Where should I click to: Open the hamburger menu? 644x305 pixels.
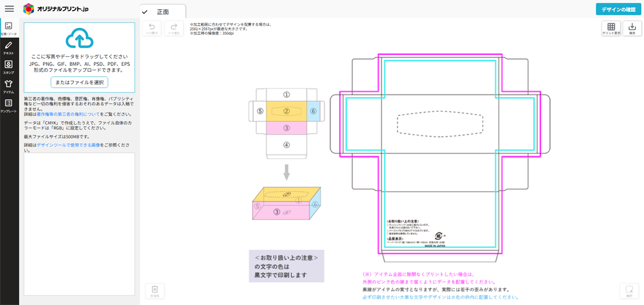9,9
